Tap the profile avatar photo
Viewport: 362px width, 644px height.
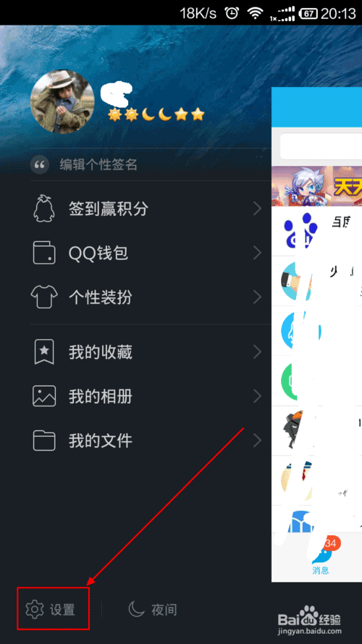coord(62,101)
